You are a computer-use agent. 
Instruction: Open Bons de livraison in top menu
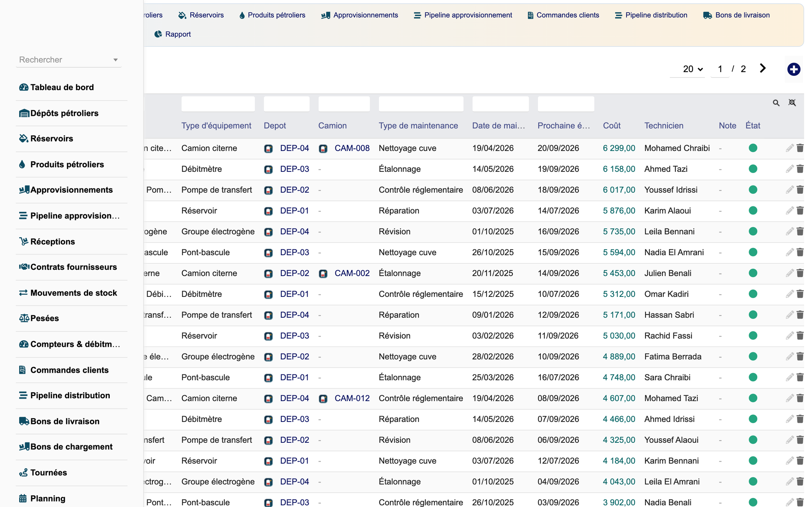(x=736, y=15)
